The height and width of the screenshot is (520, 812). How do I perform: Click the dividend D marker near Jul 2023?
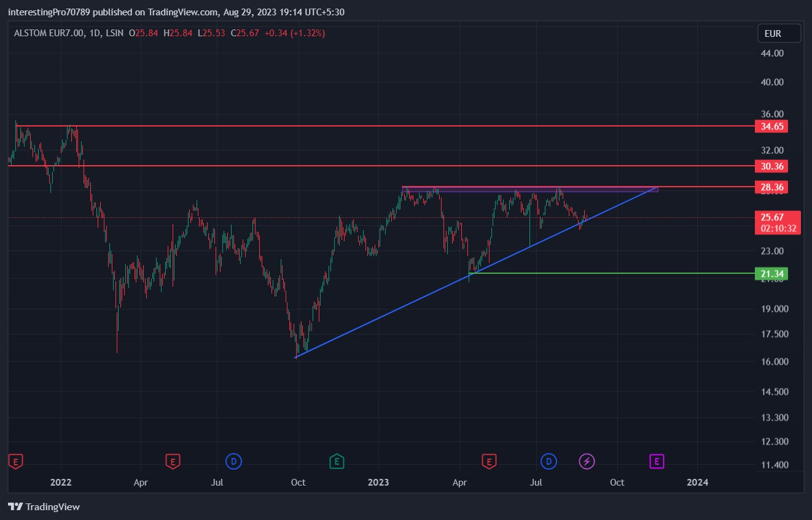[548, 460]
